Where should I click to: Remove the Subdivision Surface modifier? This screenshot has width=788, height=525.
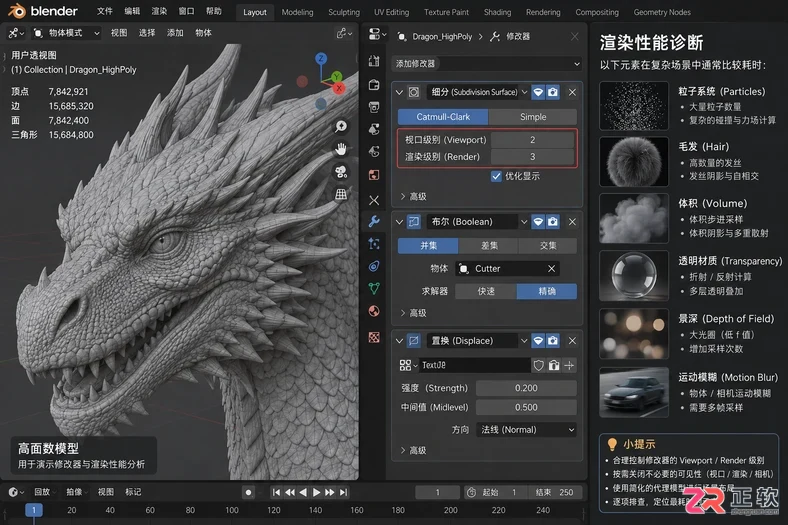point(572,92)
